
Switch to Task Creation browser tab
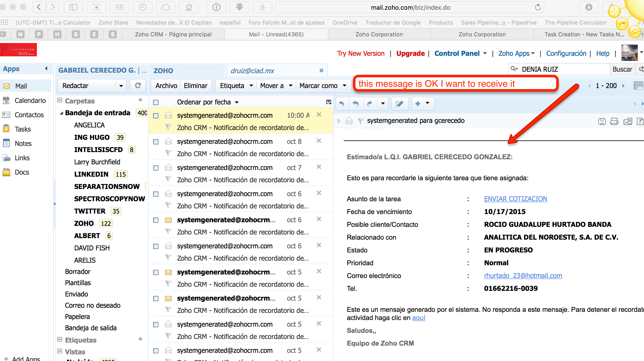(584, 34)
